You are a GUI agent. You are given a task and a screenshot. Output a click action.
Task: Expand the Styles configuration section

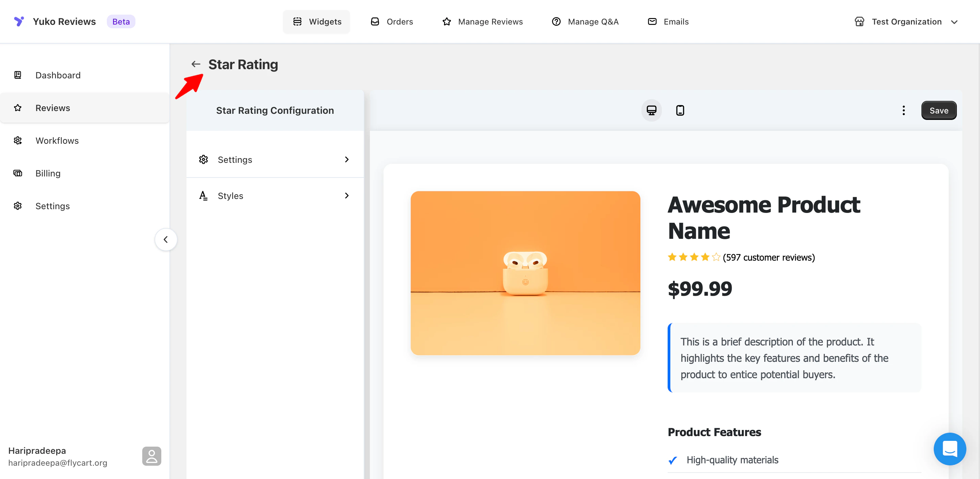click(275, 196)
